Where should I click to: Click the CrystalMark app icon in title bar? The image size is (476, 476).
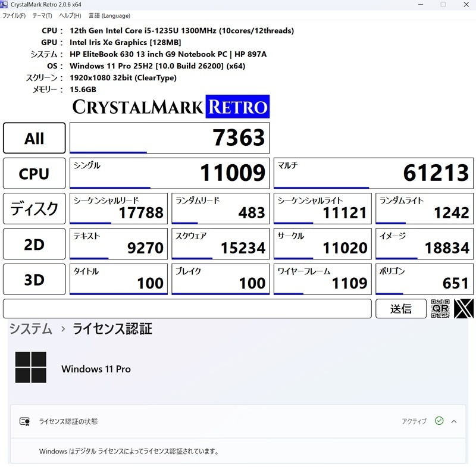(4, 4)
